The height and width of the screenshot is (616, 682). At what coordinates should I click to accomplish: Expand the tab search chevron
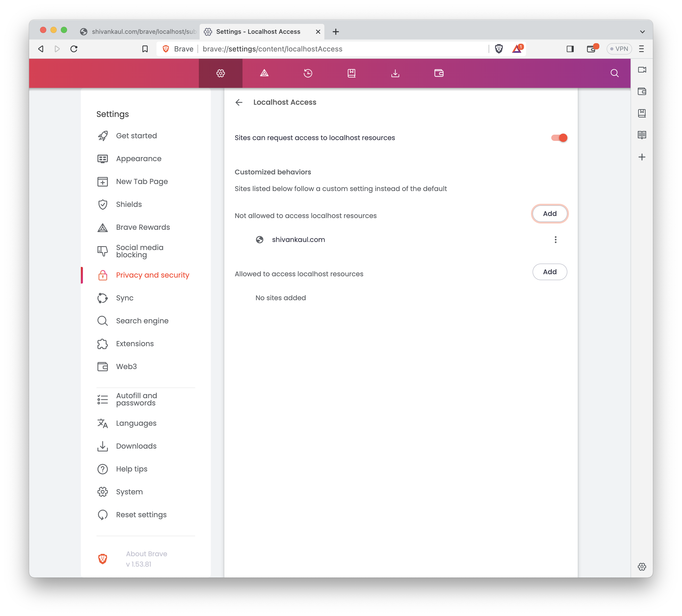(642, 32)
